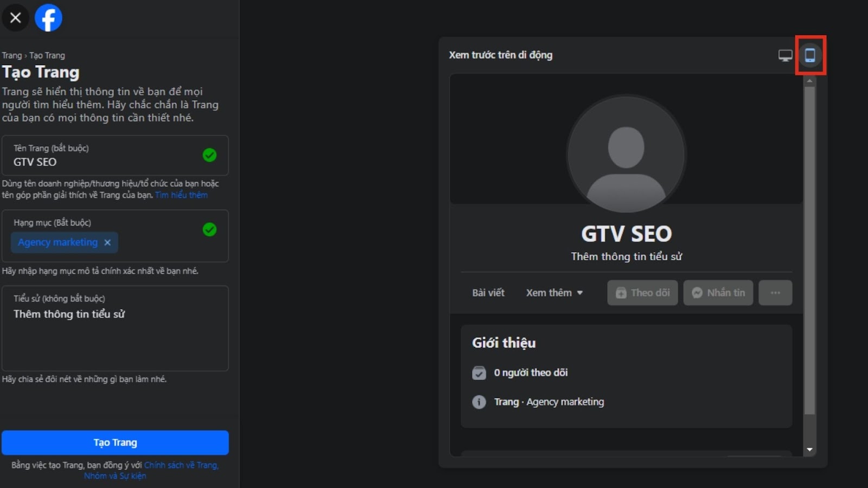The image size is (868, 488).
Task: Switch to desktop preview icon
Action: tap(785, 55)
